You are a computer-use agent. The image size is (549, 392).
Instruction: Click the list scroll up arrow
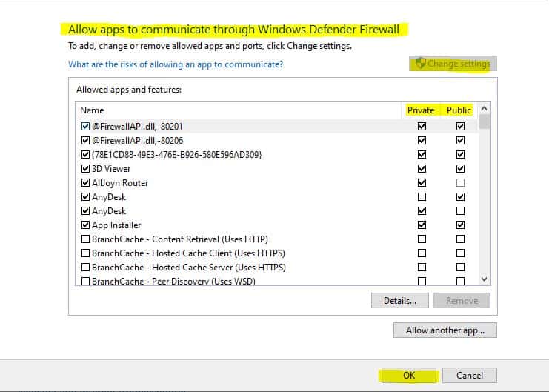tap(485, 109)
